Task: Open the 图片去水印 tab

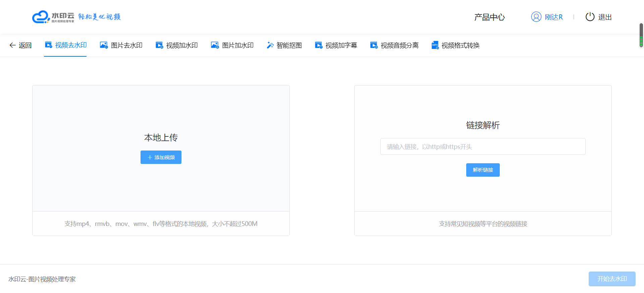Action: (121, 45)
